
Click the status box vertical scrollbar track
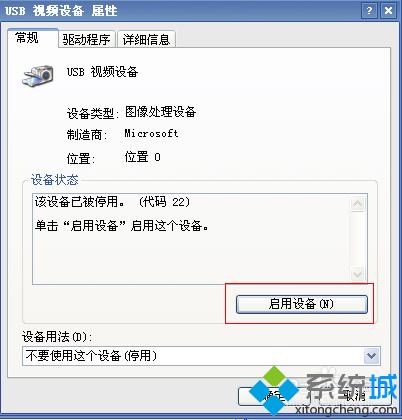[x=358, y=239]
